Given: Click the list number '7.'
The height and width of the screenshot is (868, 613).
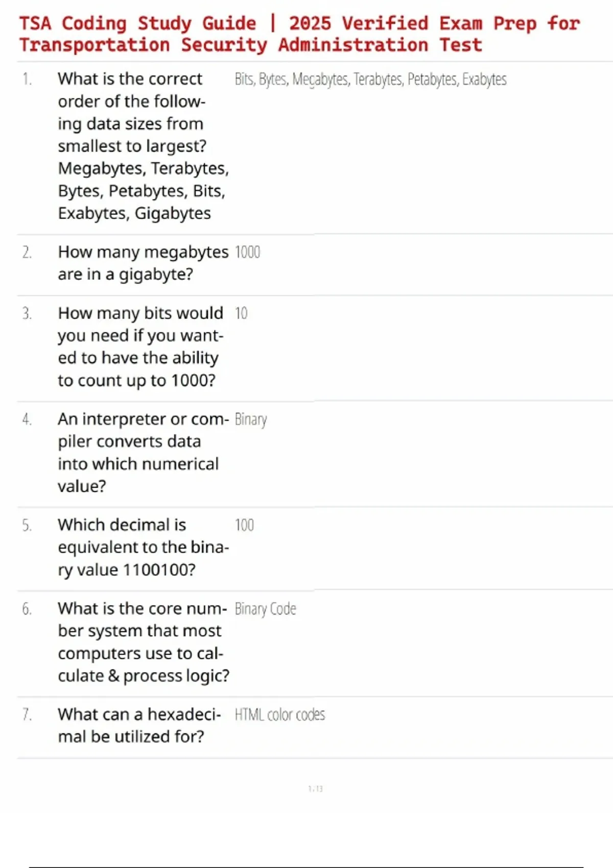Looking at the screenshot, I should click(x=27, y=715).
